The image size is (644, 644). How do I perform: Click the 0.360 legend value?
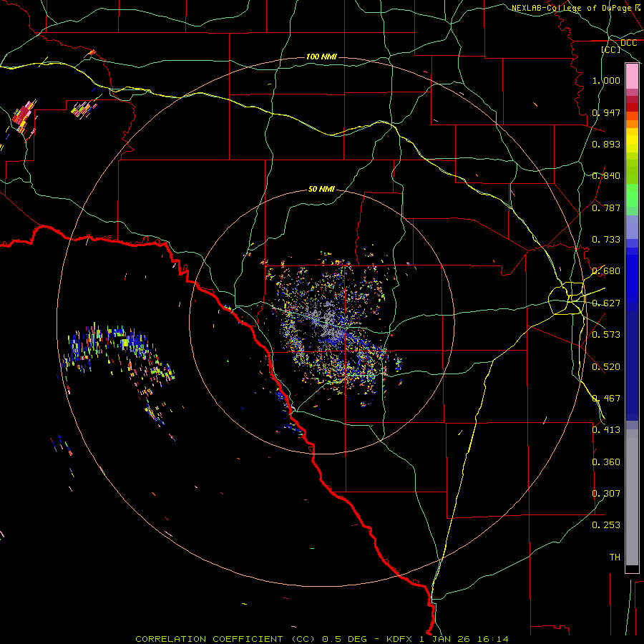pyautogui.click(x=606, y=462)
